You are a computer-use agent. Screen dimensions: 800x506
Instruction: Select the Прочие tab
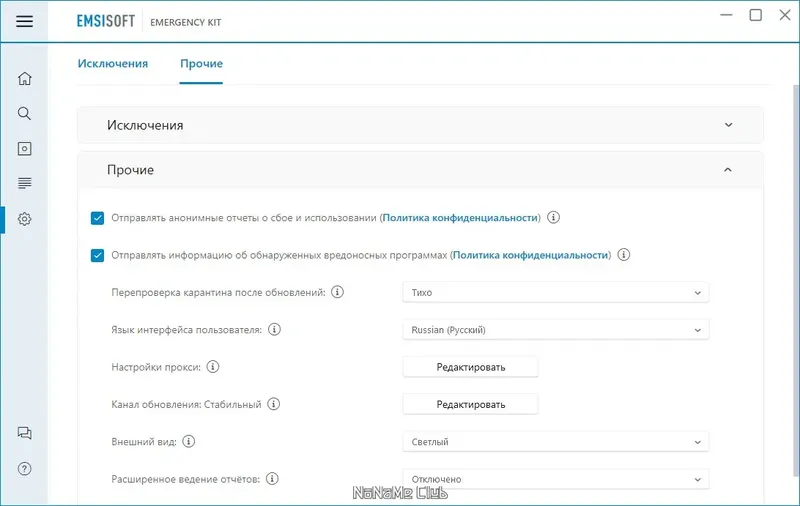tap(201, 64)
